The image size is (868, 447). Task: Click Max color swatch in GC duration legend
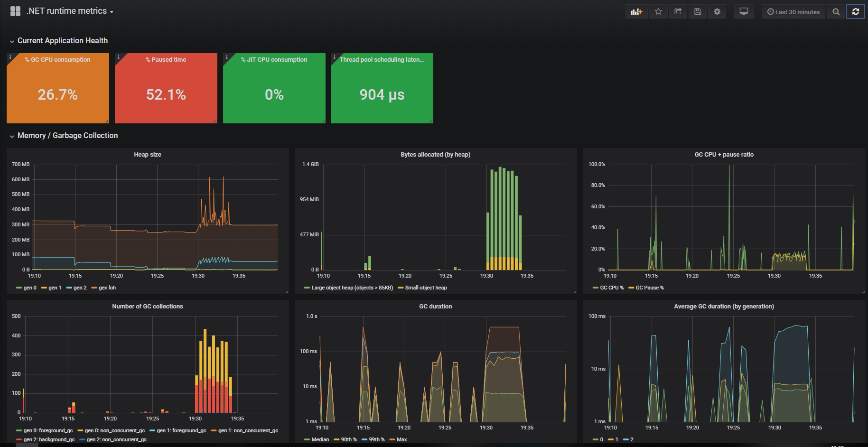pos(392,440)
